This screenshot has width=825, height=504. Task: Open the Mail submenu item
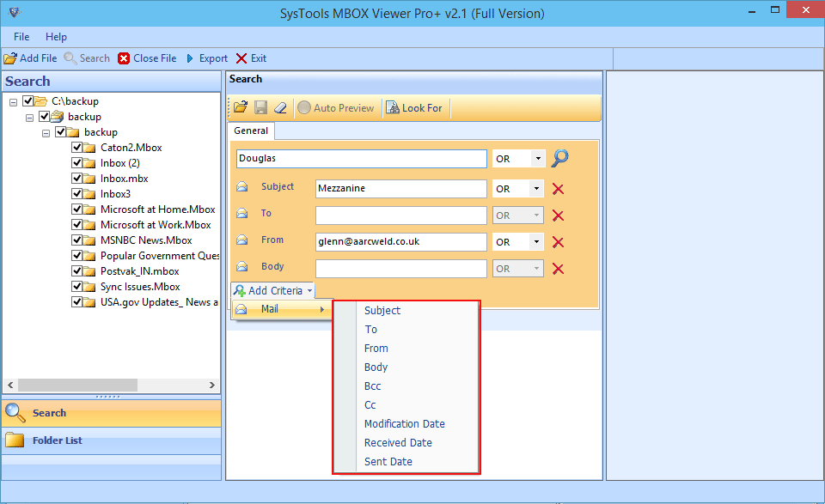coord(282,309)
